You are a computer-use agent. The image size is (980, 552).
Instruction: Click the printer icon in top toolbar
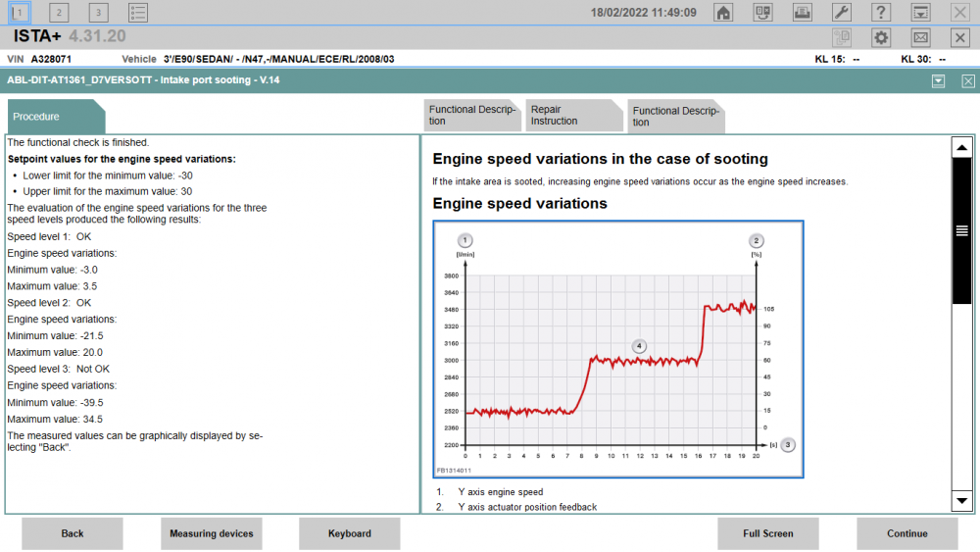pyautogui.click(x=802, y=13)
